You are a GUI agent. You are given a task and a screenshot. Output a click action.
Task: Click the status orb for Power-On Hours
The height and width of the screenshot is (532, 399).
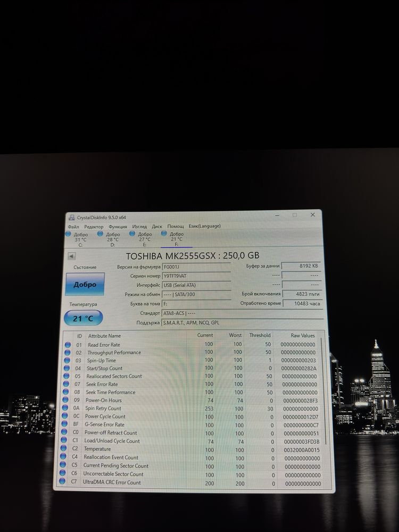pos(65,400)
